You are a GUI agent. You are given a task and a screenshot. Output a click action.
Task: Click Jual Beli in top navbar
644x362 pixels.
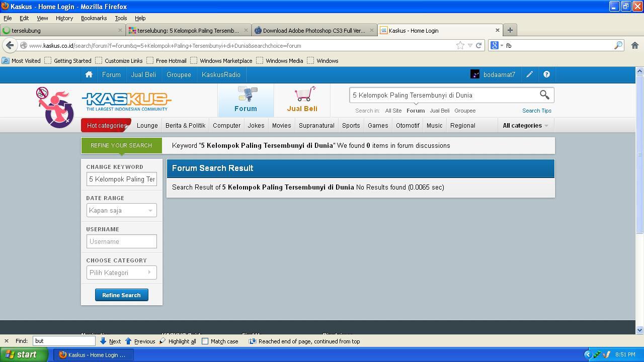pos(143,74)
